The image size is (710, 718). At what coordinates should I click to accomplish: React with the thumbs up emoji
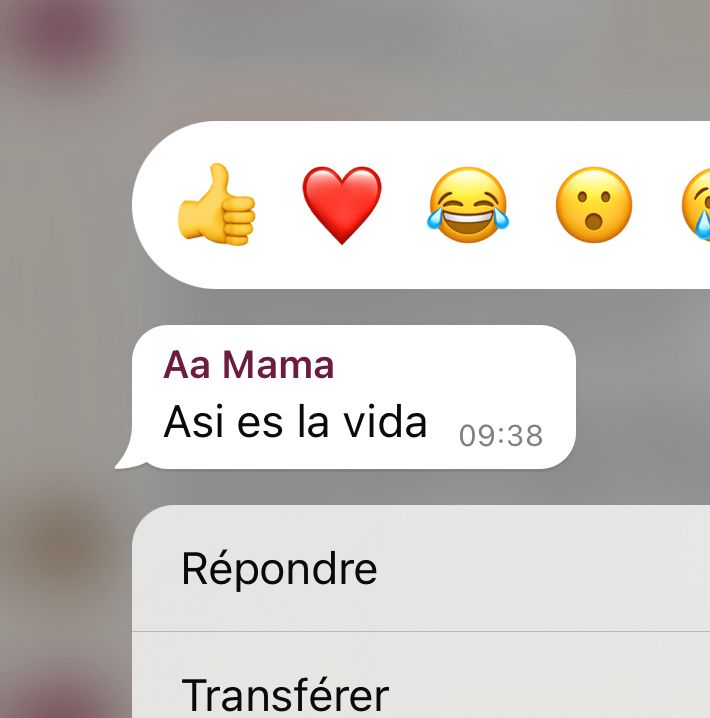coord(216,205)
